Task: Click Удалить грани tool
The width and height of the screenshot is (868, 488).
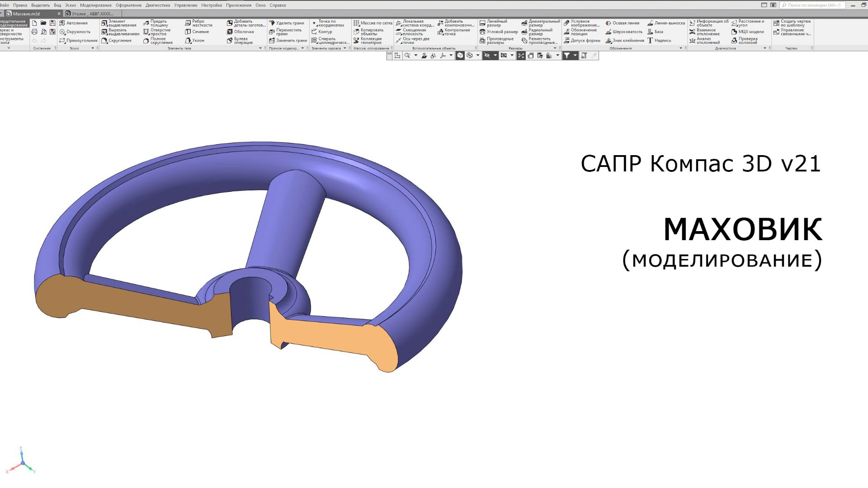Action: point(287,23)
